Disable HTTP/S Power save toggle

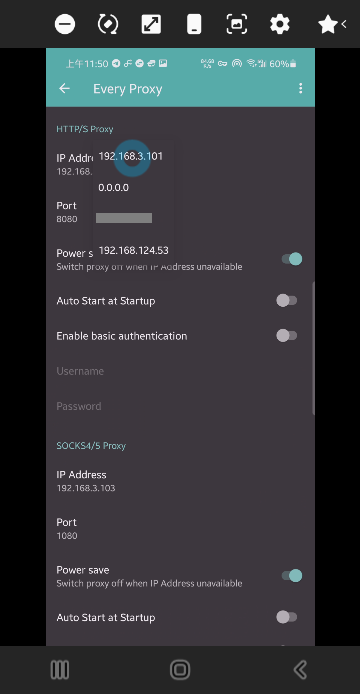[292, 259]
